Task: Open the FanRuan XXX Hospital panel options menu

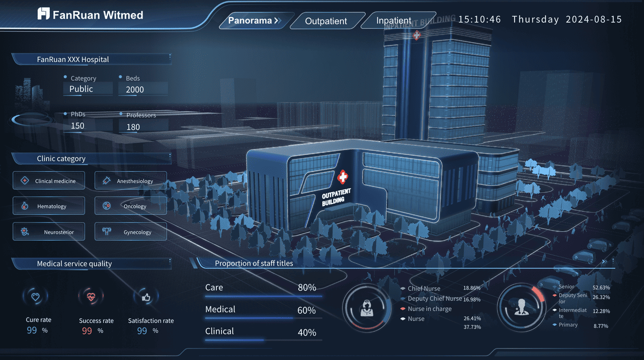Action: pyautogui.click(x=170, y=57)
